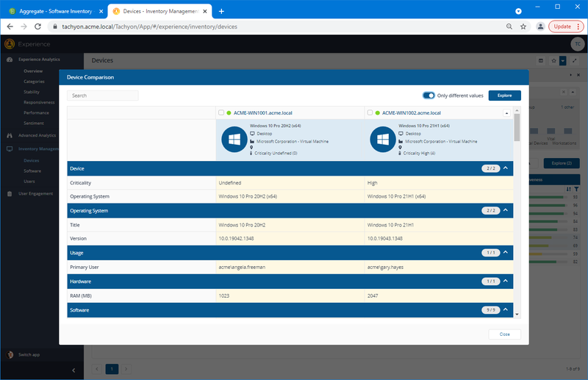The width and height of the screenshot is (588, 380).
Task: Click the Windows logo for ACME-WIN1002
Action: coord(383,140)
